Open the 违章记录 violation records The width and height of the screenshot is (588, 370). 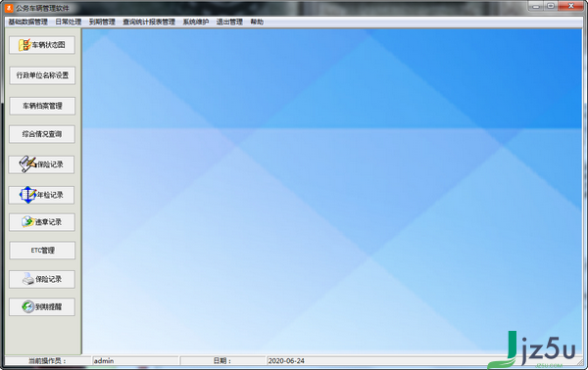click(x=42, y=222)
